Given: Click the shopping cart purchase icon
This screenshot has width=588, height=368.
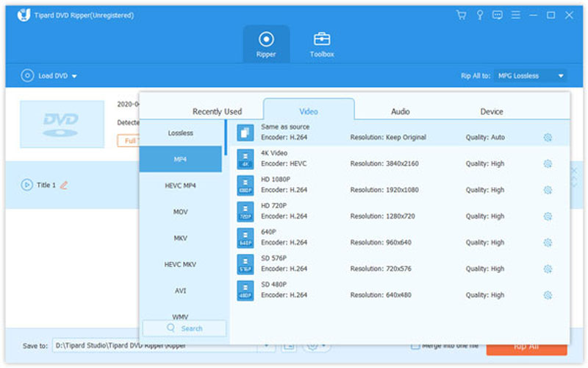Looking at the screenshot, I should [x=461, y=15].
